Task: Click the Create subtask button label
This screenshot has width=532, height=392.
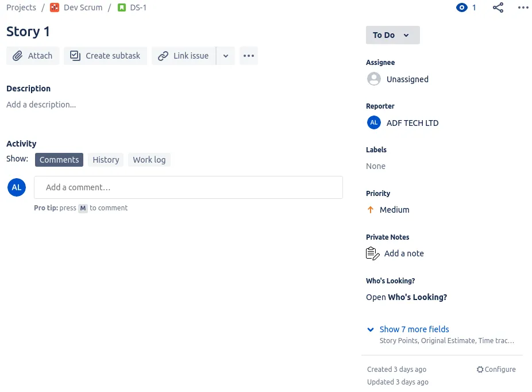Action: pyautogui.click(x=113, y=56)
